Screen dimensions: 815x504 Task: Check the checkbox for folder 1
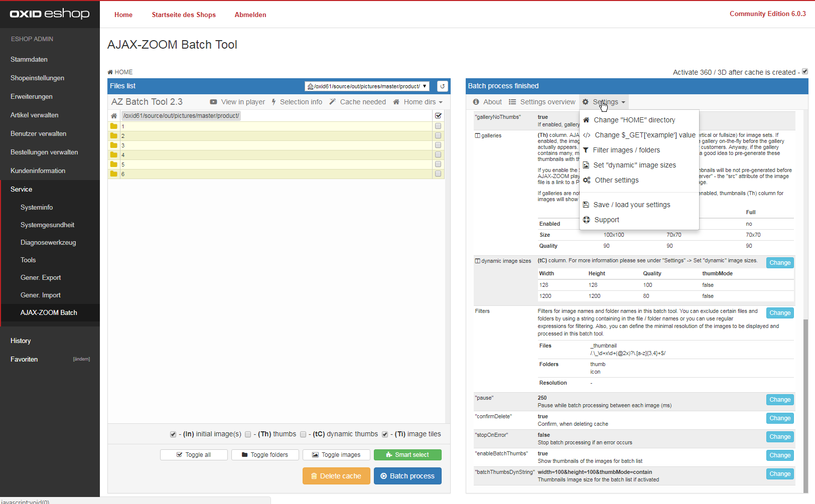click(x=438, y=126)
